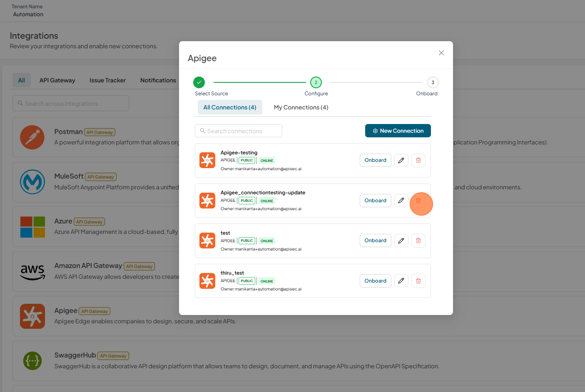Image resolution: width=585 pixels, height=392 pixels.
Task: Click the Apigee logo of Apigee-testing connection
Action: tap(207, 160)
